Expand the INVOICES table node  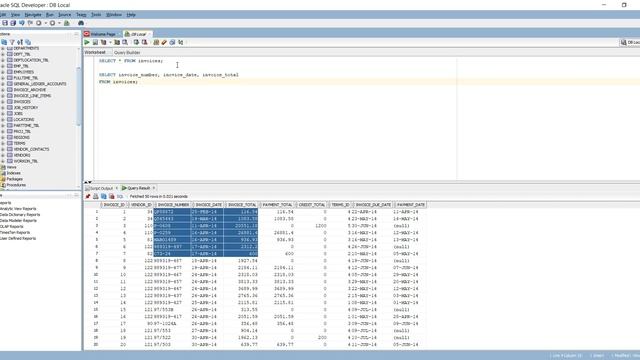point(3,102)
